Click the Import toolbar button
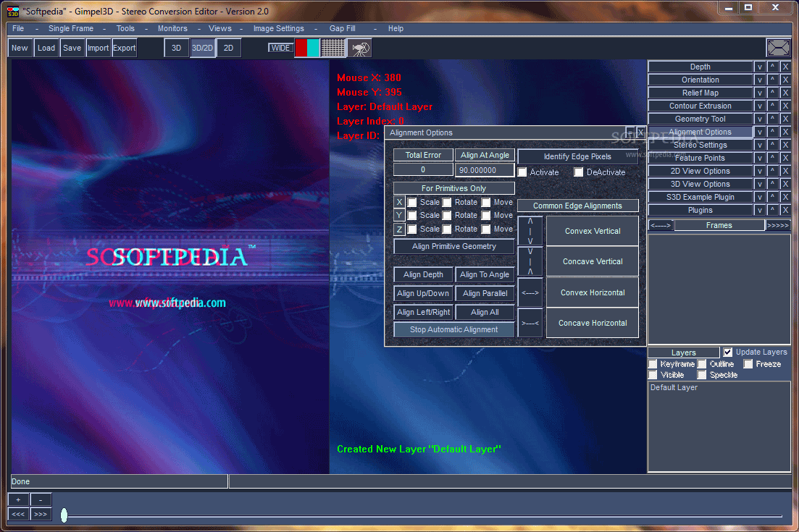The height and width of the screenshot is (532, 799). (x=98, y=48)
